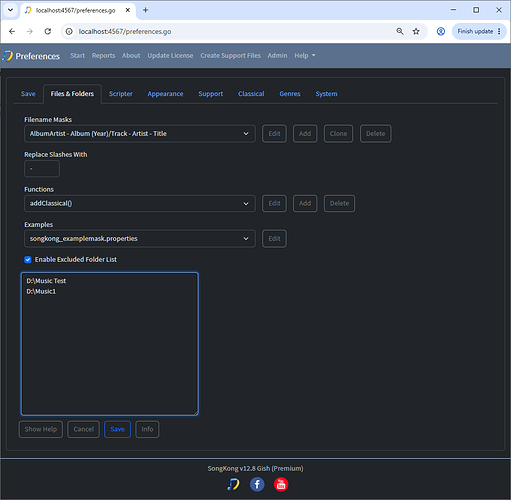Click the Replace Slashes With input field
511x500 pixels.
(42, 169)
